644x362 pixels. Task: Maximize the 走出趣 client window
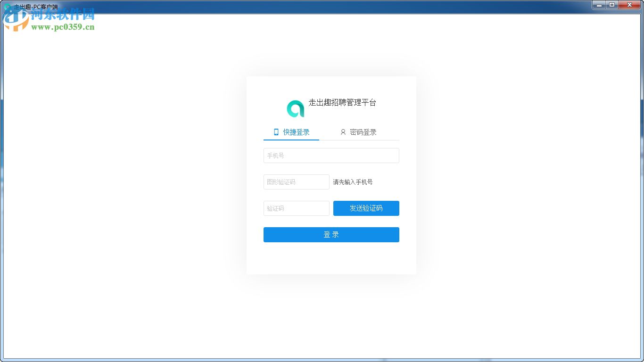pyautogui.click(x=612, y=5)
